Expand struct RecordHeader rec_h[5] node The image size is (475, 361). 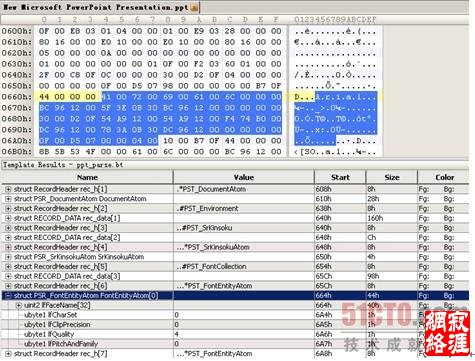8,267
